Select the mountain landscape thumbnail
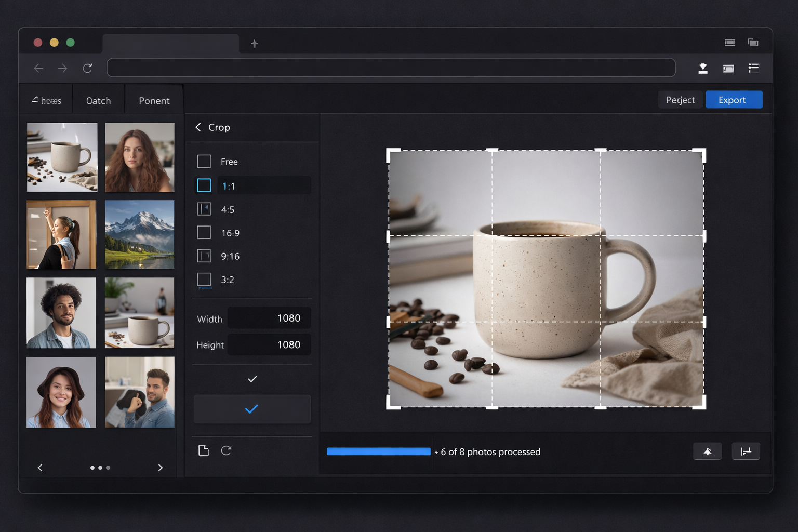The width and height of the screenshot is (798, 532). (x=139, y=234)
